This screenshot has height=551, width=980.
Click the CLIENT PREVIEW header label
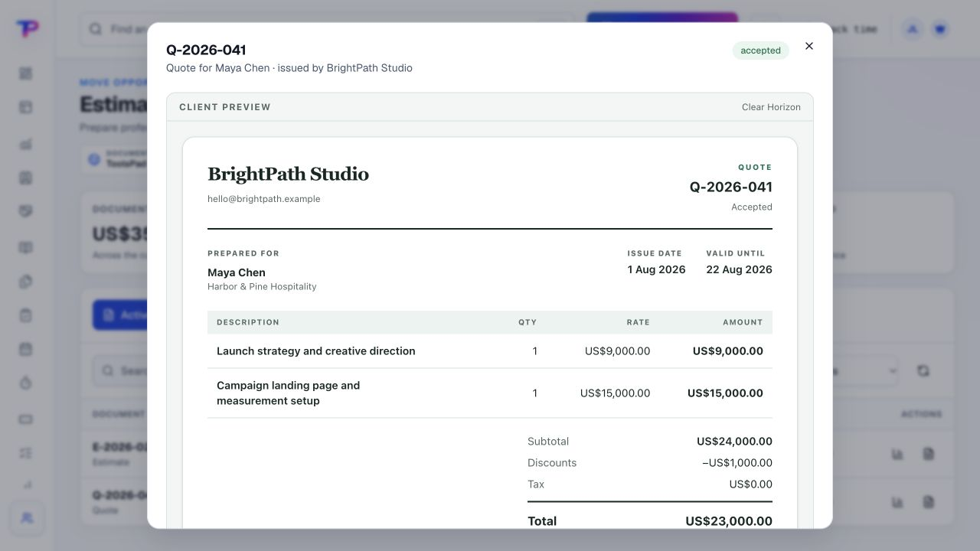225,107
